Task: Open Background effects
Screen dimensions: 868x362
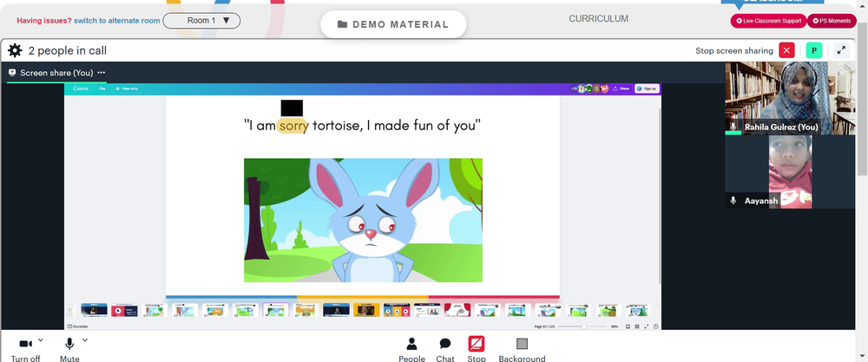Action: click(522, 351)
